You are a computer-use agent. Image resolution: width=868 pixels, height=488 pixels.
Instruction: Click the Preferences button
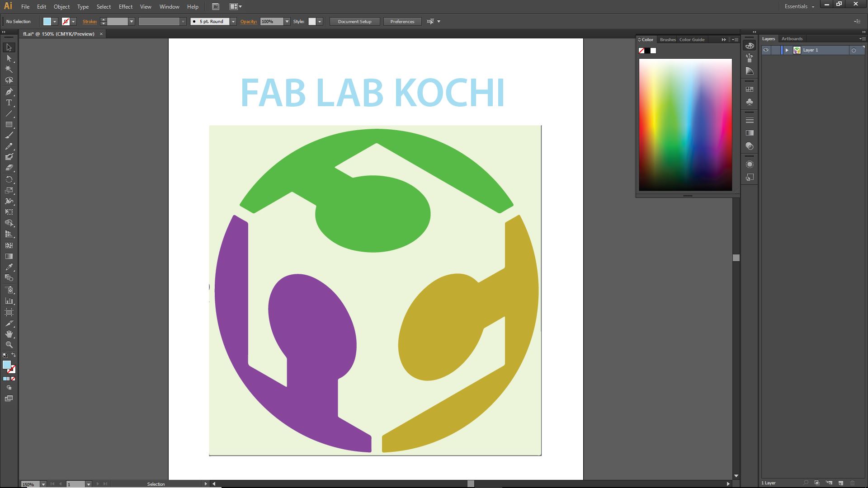pos(402,22)
